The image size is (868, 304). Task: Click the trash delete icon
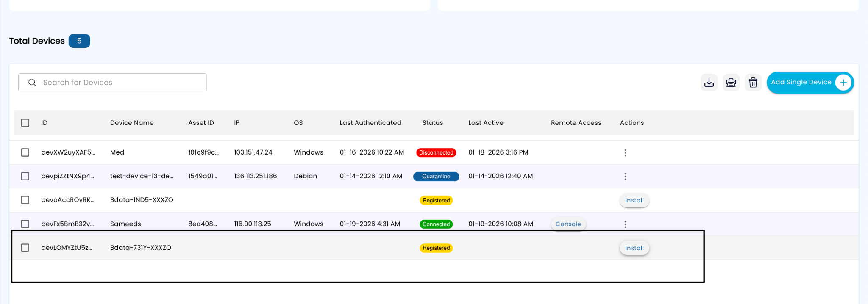coord(753,83)
